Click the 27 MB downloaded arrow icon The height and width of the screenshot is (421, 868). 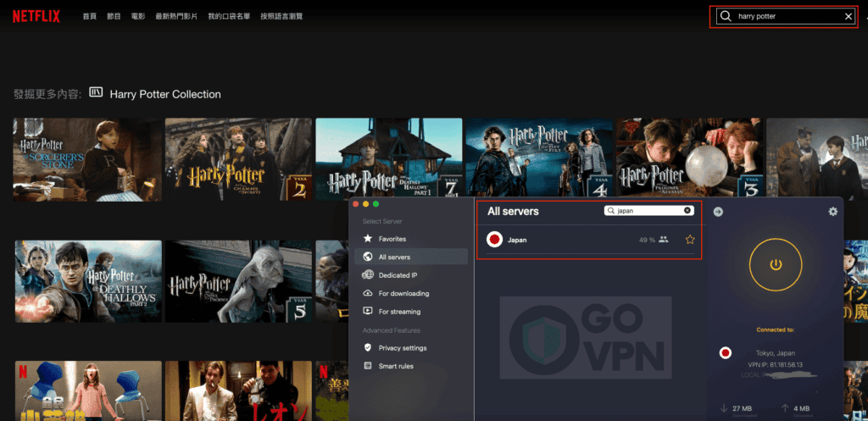(724, 408)
